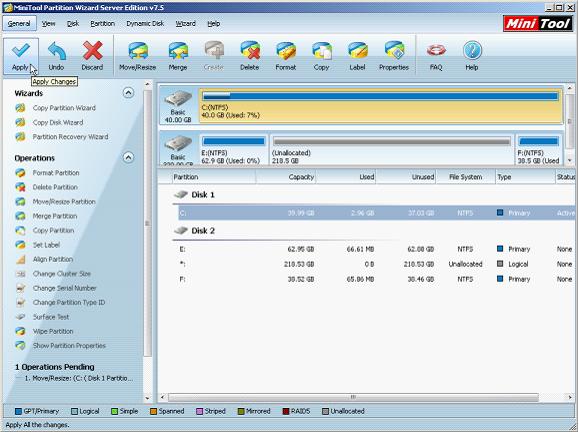Open the Properties toolbar tool
Image resolution: width=579 pixels, height=432 pixels.
[x=394, y=56]
